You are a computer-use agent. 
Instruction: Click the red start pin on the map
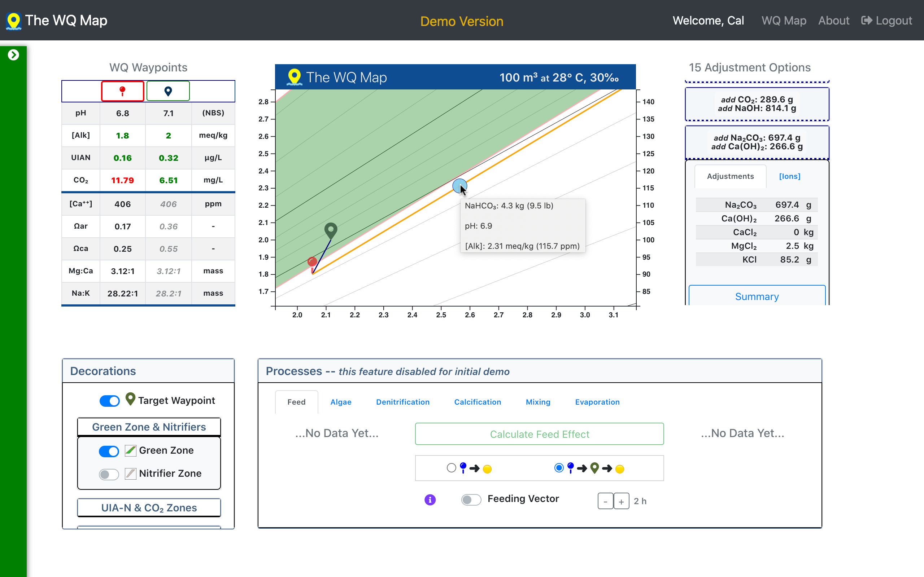tap(312, 263)
